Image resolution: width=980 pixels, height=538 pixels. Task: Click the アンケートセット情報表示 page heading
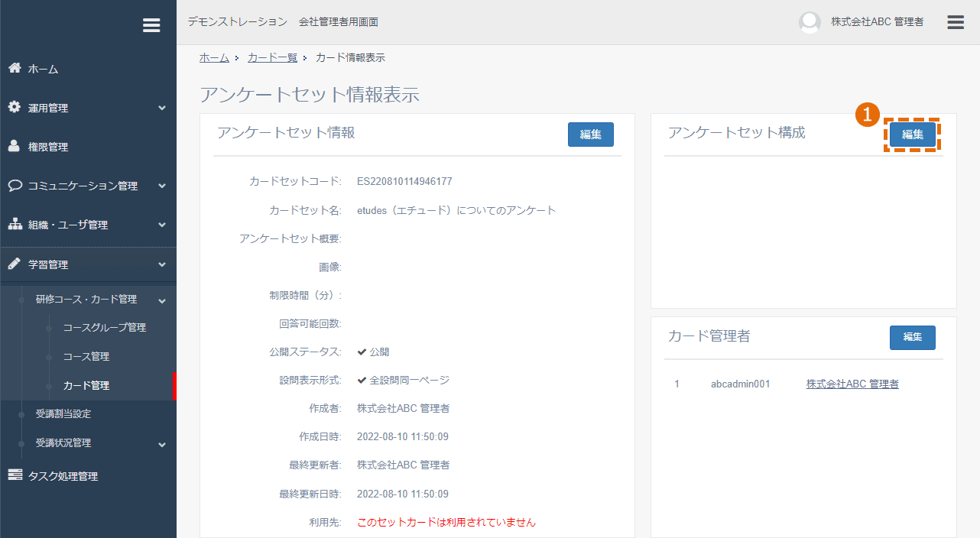pos(310,95)
